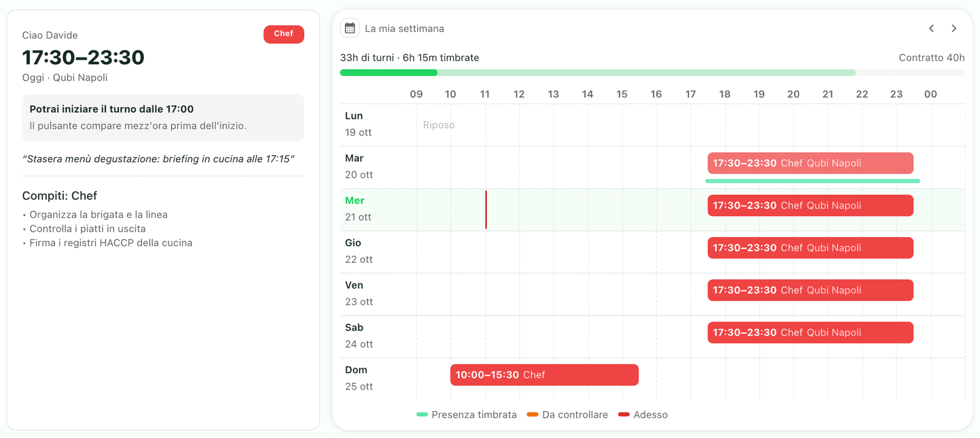Viewport: 980px width, 438px height.
Task: Select the Mer 21 ott day label
Action: pyautogui.click(x=358, y=209)
